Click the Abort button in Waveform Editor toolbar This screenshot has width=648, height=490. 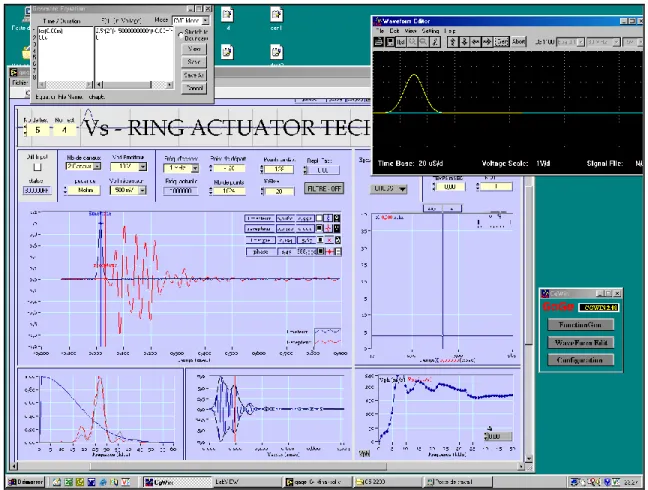518,42
